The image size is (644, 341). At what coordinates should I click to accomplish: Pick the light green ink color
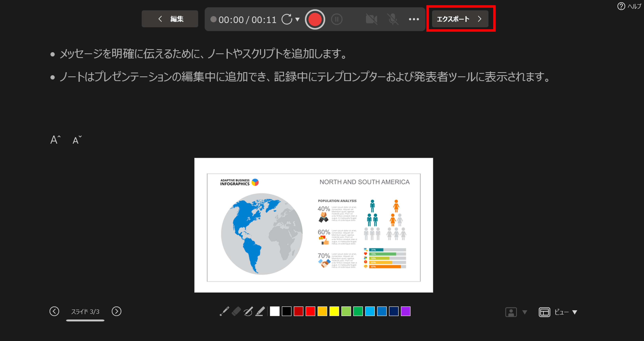[x=346, y=311]
